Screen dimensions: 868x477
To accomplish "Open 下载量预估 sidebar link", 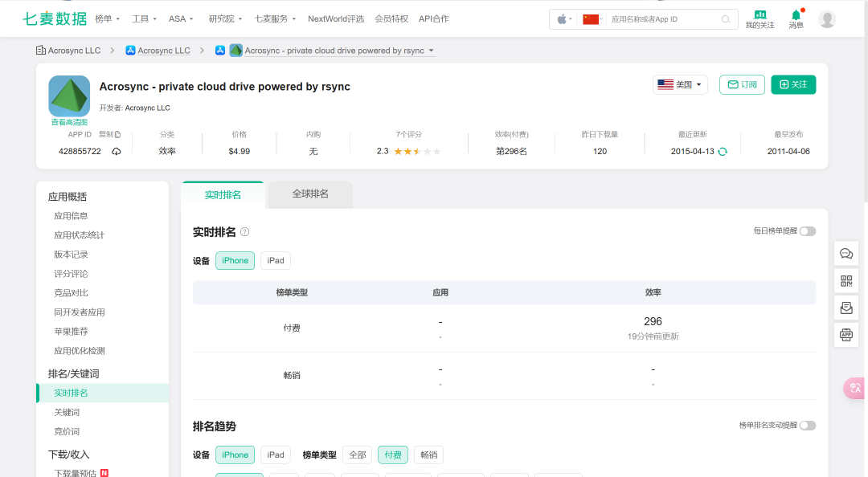I will [75, 473].
